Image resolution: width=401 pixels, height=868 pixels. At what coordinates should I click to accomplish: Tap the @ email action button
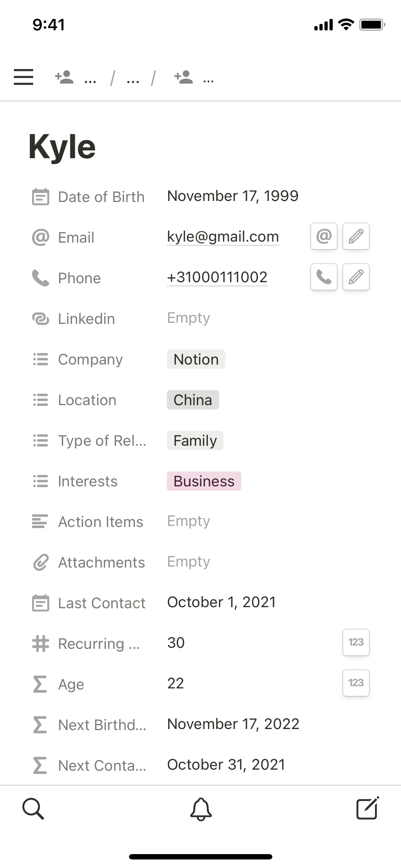(324, 236)
